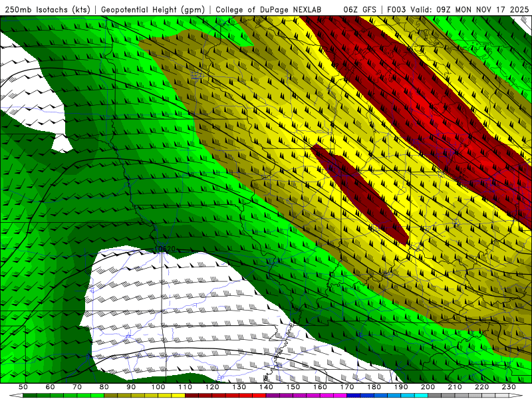Click the '230' colorbar label
The height and width of the screenshot is (399, 532).
click(509, 387)
